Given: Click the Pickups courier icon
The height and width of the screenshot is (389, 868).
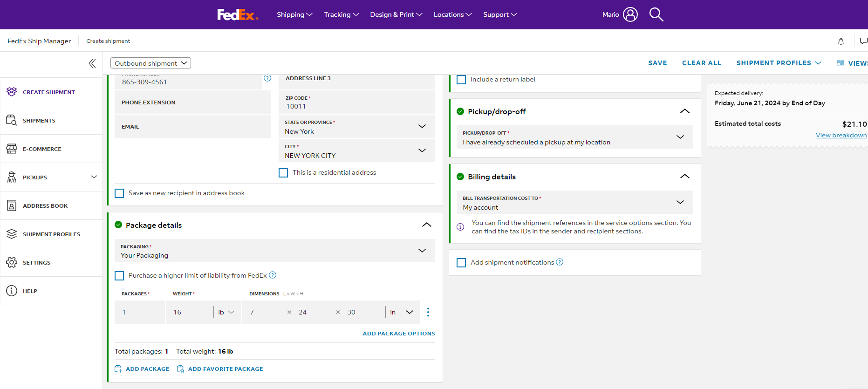Looking at the screenshot, I should (12, 177).
